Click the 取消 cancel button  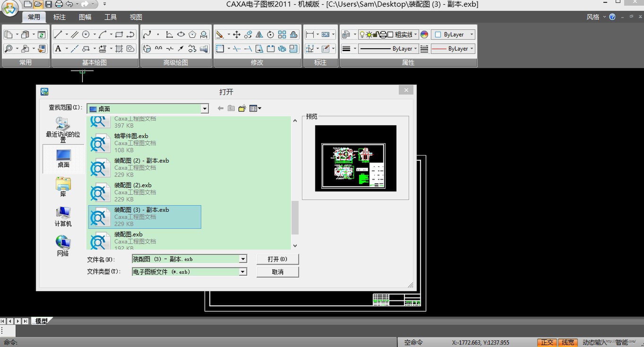point(277,272)
